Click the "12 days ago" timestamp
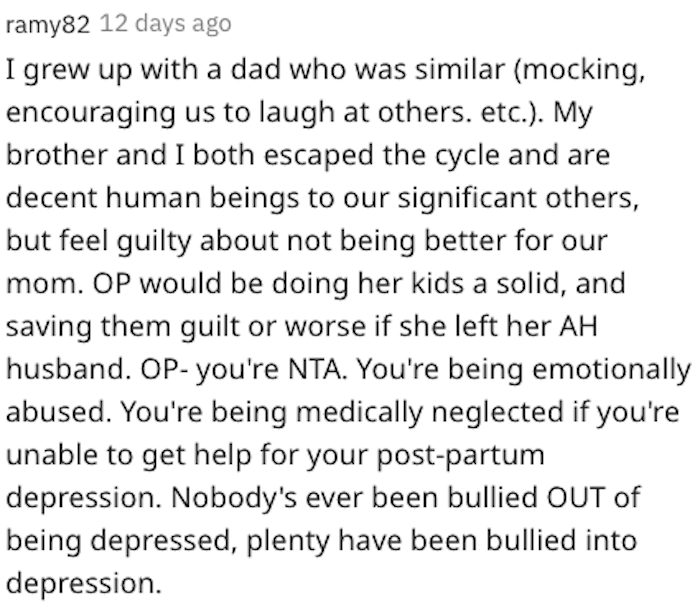 (165, 24)
